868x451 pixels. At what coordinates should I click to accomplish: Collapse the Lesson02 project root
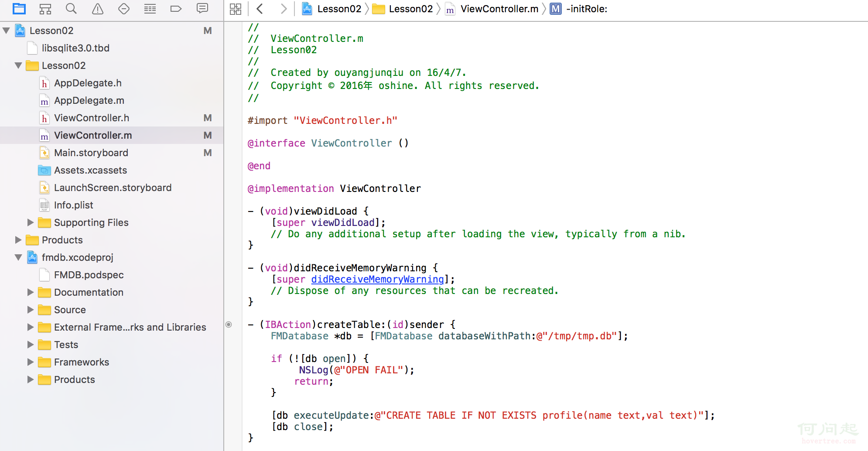tap(7, 31)
